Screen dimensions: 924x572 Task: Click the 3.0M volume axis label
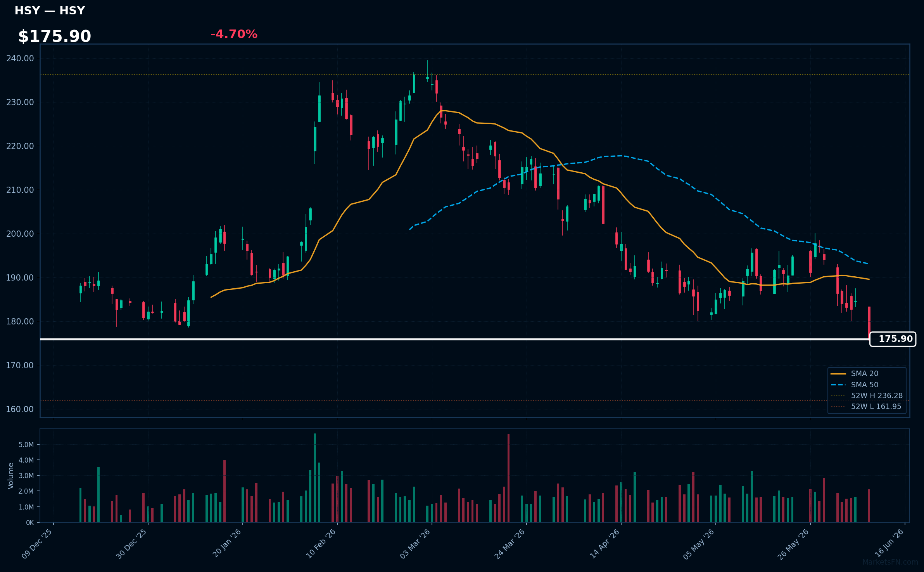click(x=26, y=476)
